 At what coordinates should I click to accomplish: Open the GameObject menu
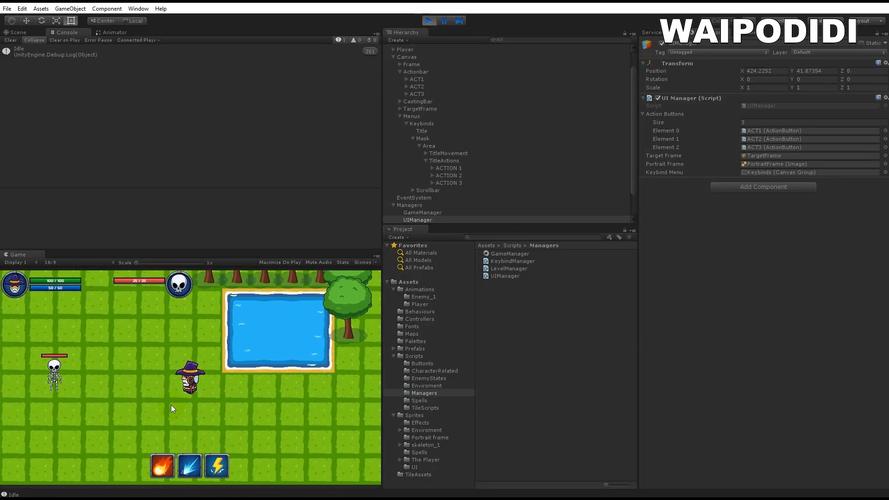[x=70, y=8]
